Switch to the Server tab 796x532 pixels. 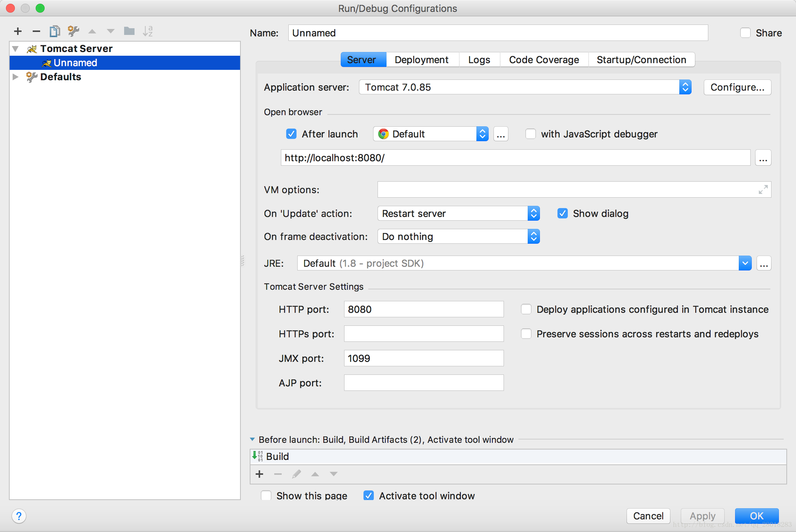(363, 60)
